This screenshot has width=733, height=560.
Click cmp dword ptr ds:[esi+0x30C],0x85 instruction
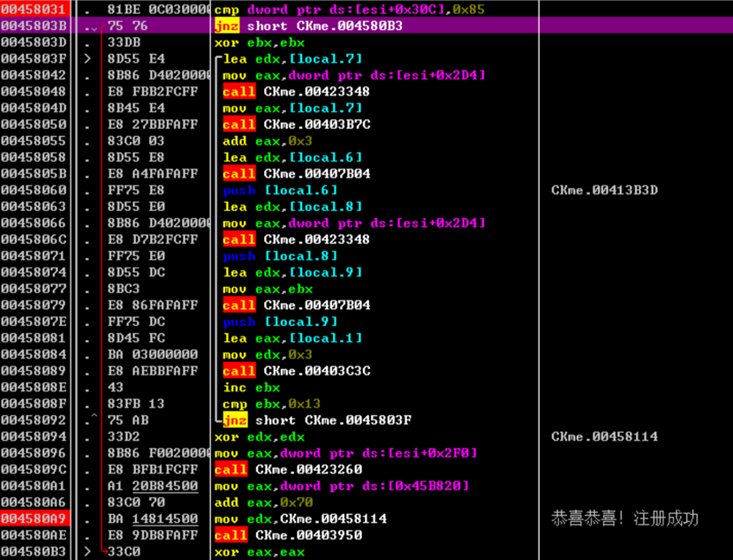(350, 10)
